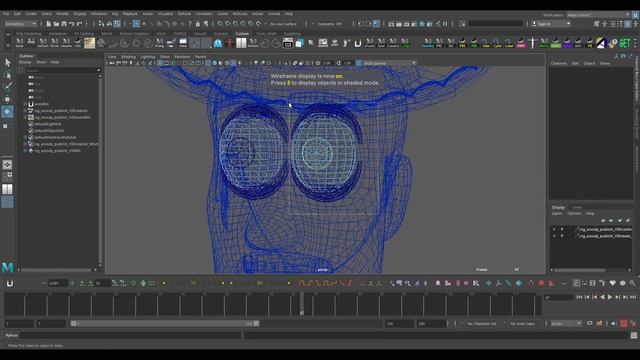Screen dimensions: 640x360
Task: Click the white sword/cross shelf icon
Action: [x=532, y=43]
